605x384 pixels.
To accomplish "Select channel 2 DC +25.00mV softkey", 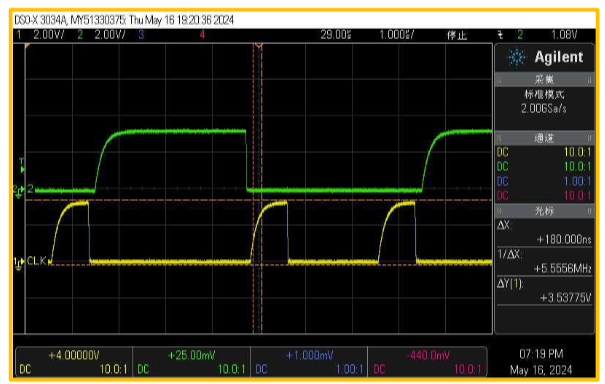I will click(x=191, y=362).
